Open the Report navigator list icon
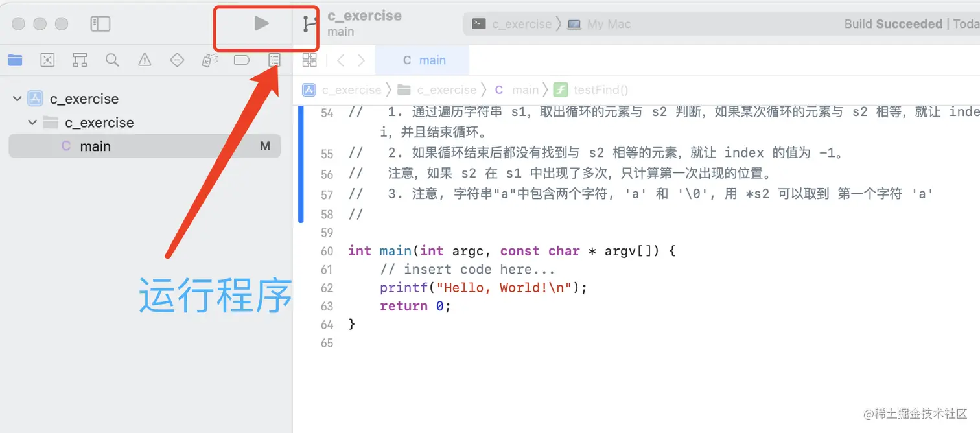 (x=274, y=60)
